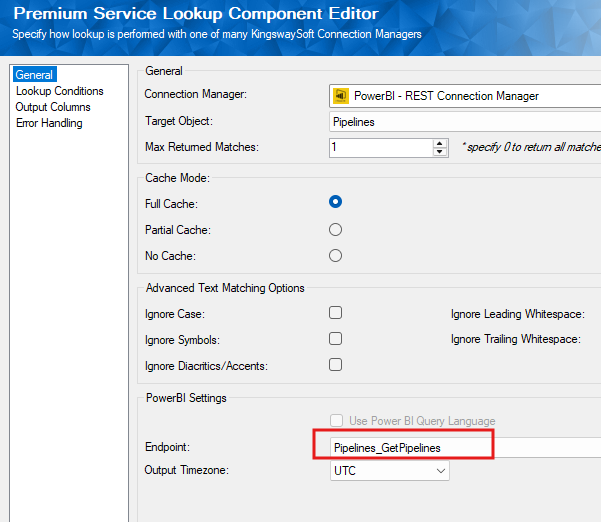Click the Target Object label
The image size is (601, 522).
pyautogui.click(x=179, y=121)
